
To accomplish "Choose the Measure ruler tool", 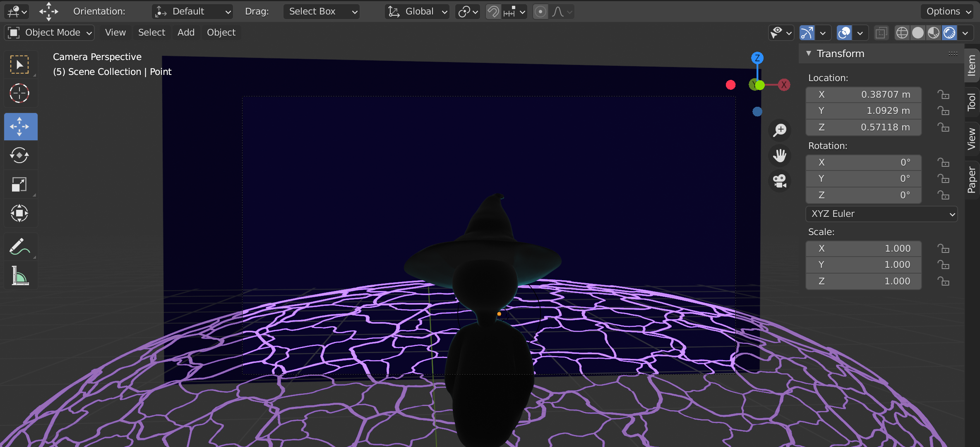I will [x=19, y=276].
